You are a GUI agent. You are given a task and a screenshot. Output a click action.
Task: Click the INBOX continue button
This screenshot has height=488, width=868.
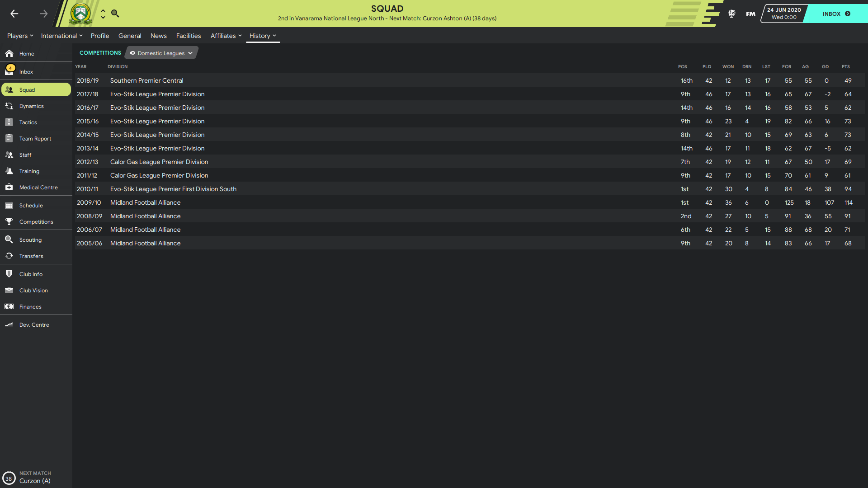[x=836, y=14]
